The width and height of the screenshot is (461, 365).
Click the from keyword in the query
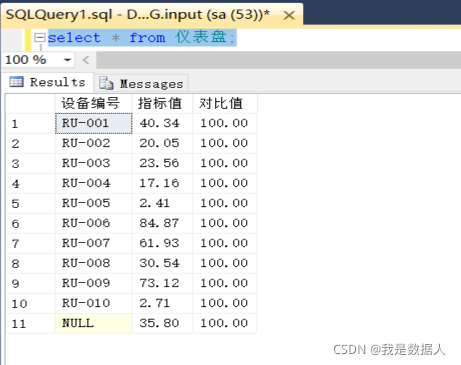coord(147,37)
